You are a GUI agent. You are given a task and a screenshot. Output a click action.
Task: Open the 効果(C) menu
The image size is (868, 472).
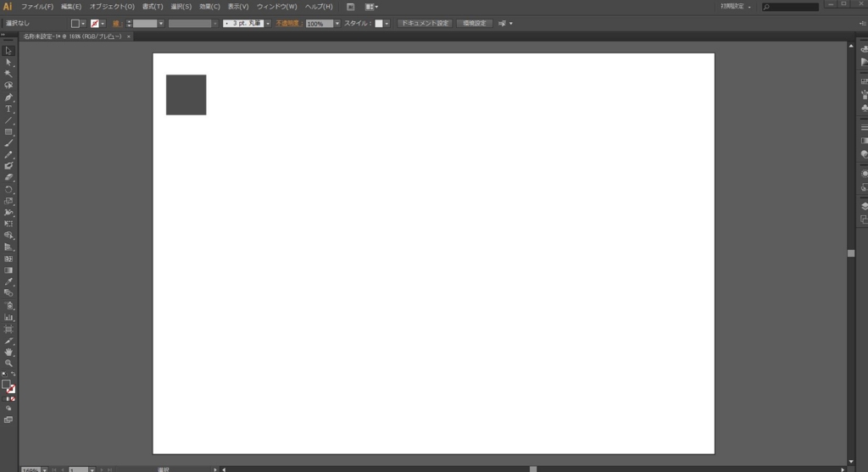click(209, 7)
